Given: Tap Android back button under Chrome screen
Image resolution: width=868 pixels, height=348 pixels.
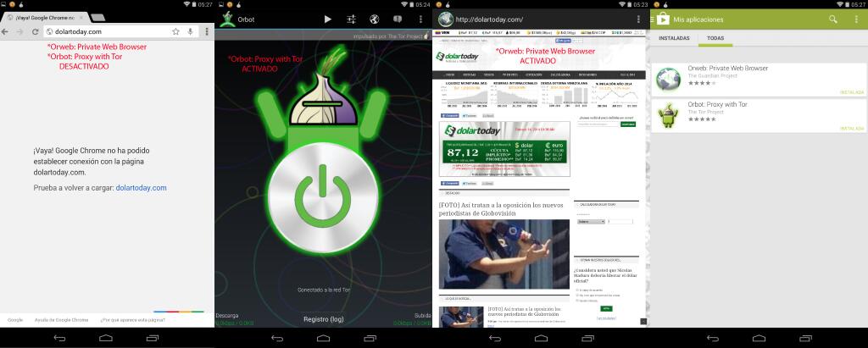Looking at the screenshot, I should click(x=60, y=338).
